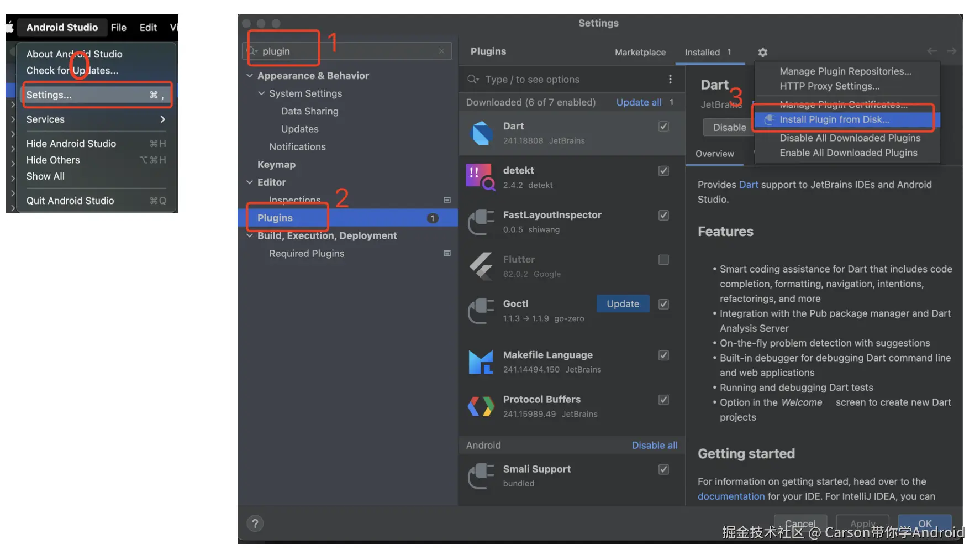Open the Services submenu arrow

point(162,119)
